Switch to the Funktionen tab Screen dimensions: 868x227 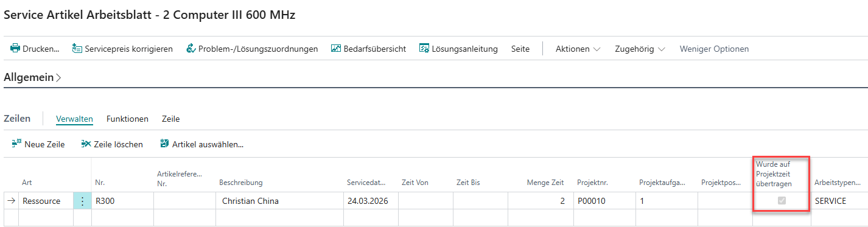127,119
